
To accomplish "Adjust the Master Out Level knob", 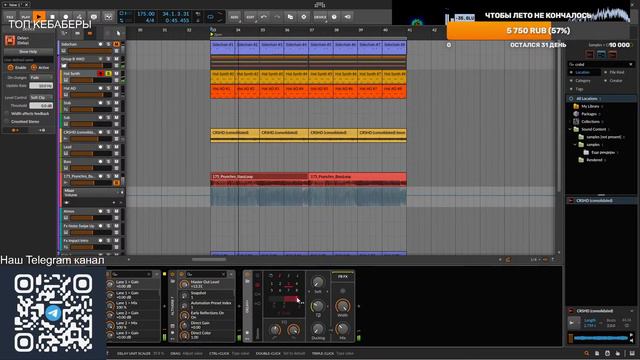I will click(x=184, y=284).
